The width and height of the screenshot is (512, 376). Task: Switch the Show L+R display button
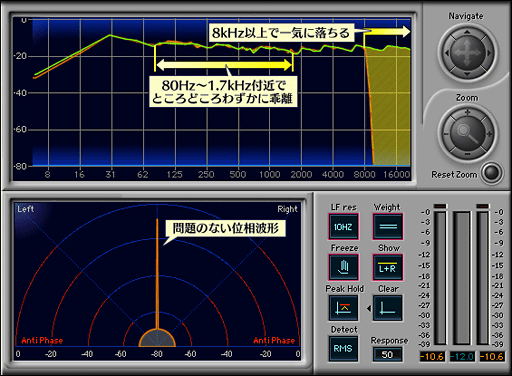tap(388, 267)
